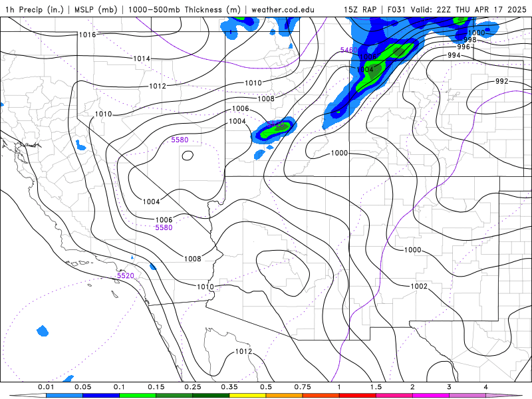Click the red 1–1.5 legend swatch

pyautogui.click(x=358, y=396)
